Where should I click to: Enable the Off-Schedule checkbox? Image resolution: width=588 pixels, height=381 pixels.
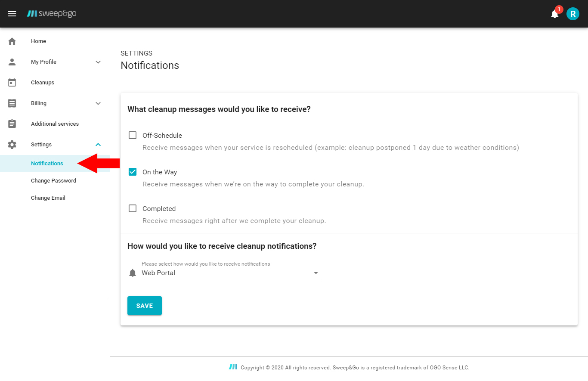[x=133, y=135]
